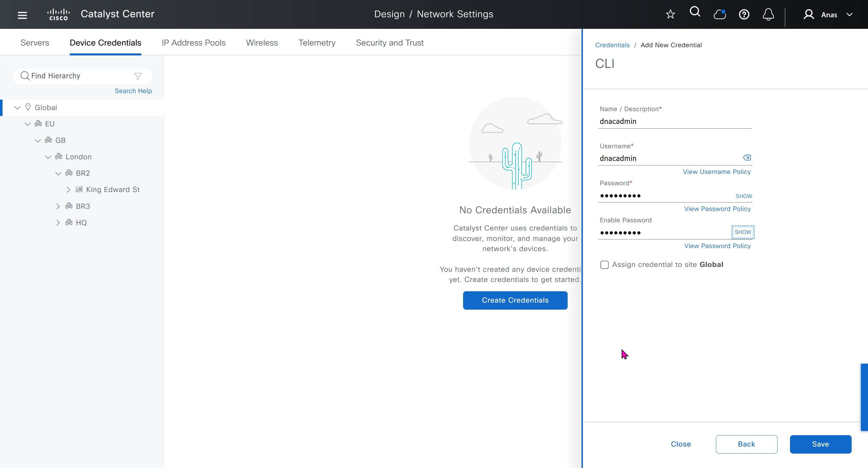
Task: Click the blue side panel handle
Action: 864,397
